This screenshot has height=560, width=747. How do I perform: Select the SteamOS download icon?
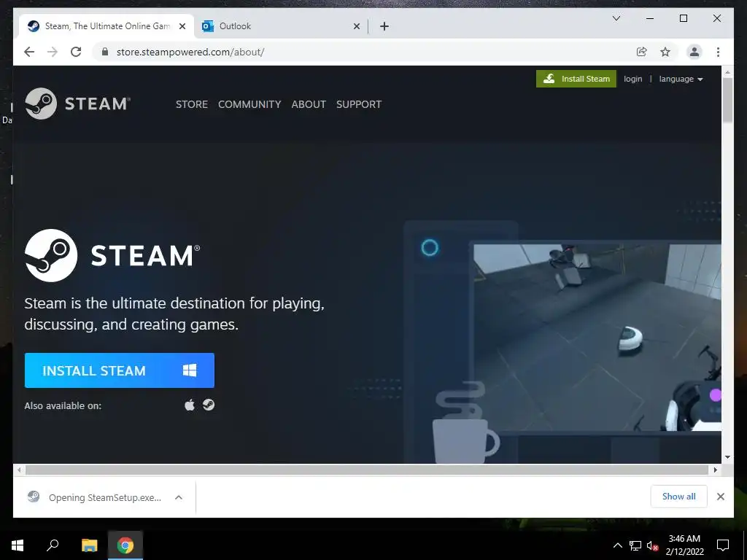(209, 405)
